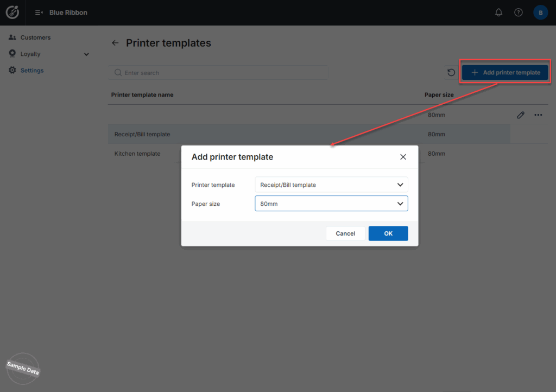556x392 pixels.
Task: Open the user avatar B menu
Action: pyautogui.click(x=540, y=12)
